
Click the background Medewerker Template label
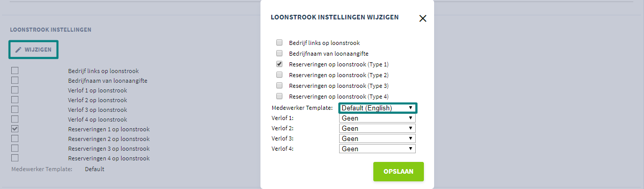pos(41,169)
